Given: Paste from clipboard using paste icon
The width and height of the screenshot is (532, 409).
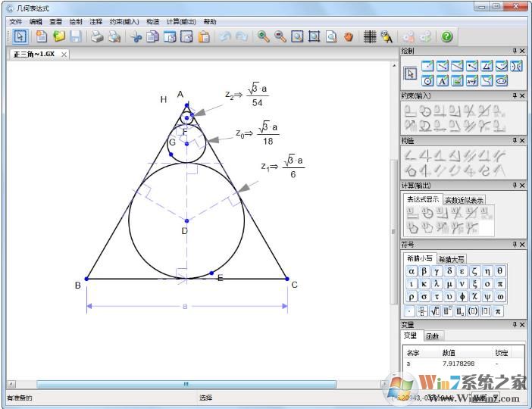Looking at the screenshot, I should click(204, 36).
